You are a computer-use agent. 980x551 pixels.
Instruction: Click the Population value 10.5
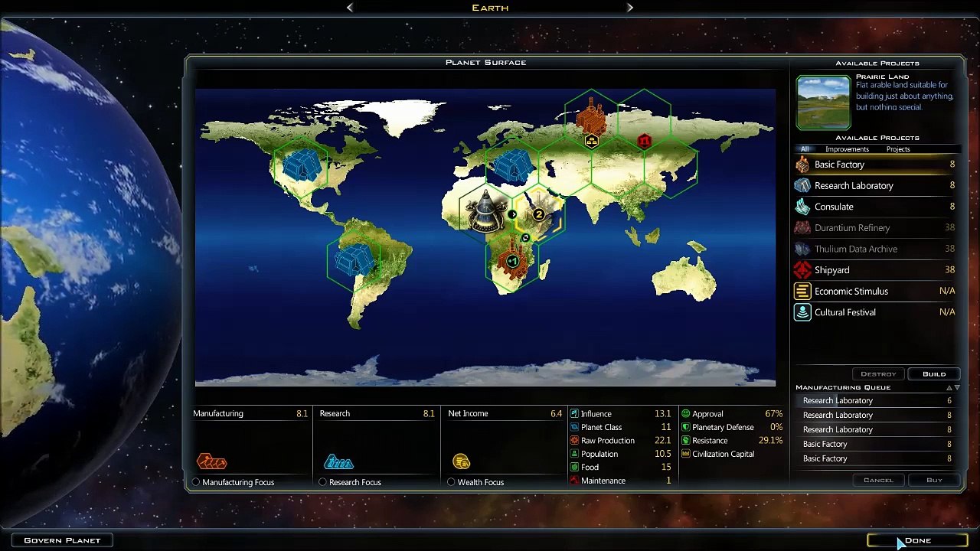tap(662, 454)
